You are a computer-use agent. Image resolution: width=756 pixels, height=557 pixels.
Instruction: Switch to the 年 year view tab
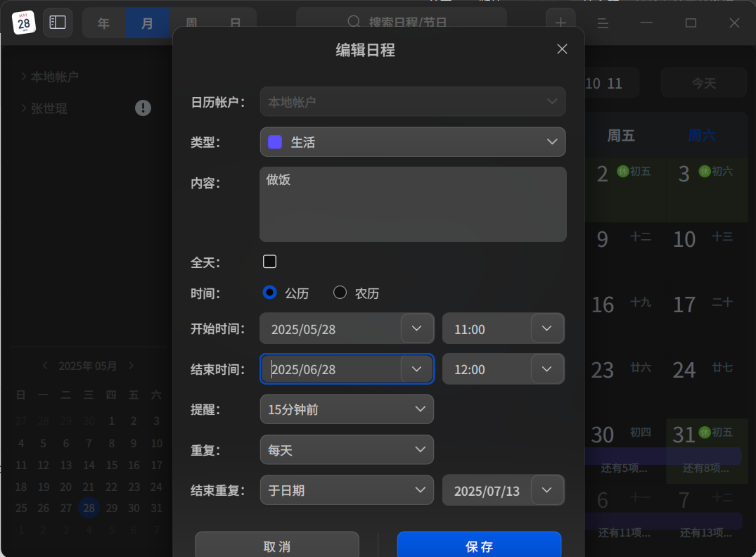(103, 23)
